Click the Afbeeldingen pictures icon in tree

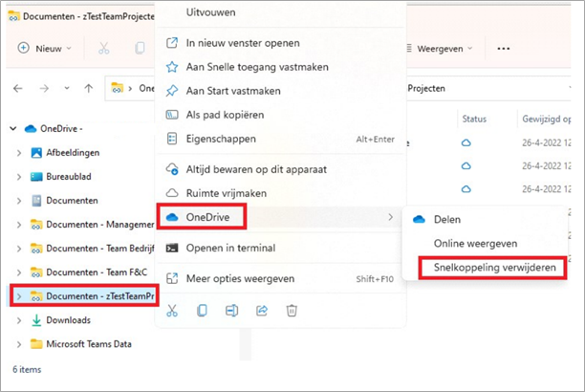36,153
